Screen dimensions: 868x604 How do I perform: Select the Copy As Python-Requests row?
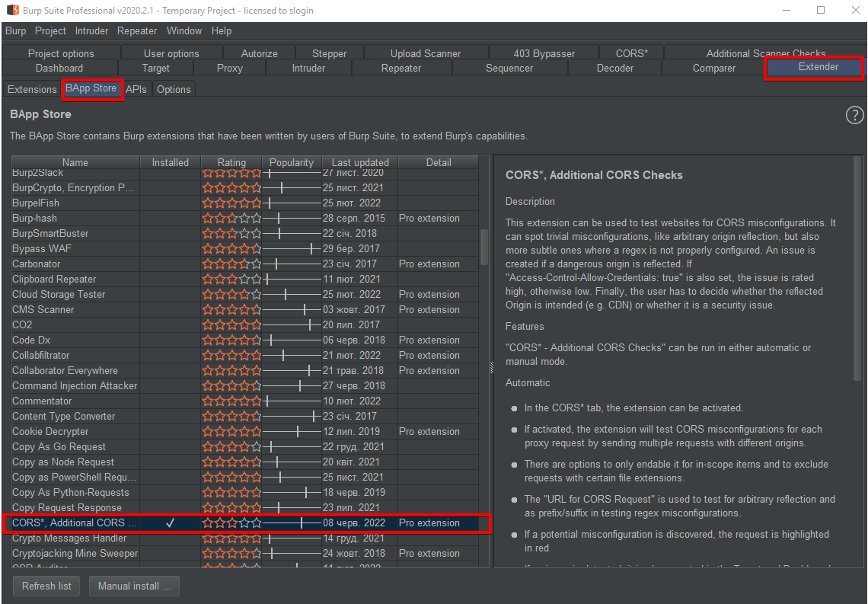pos(244,492)
